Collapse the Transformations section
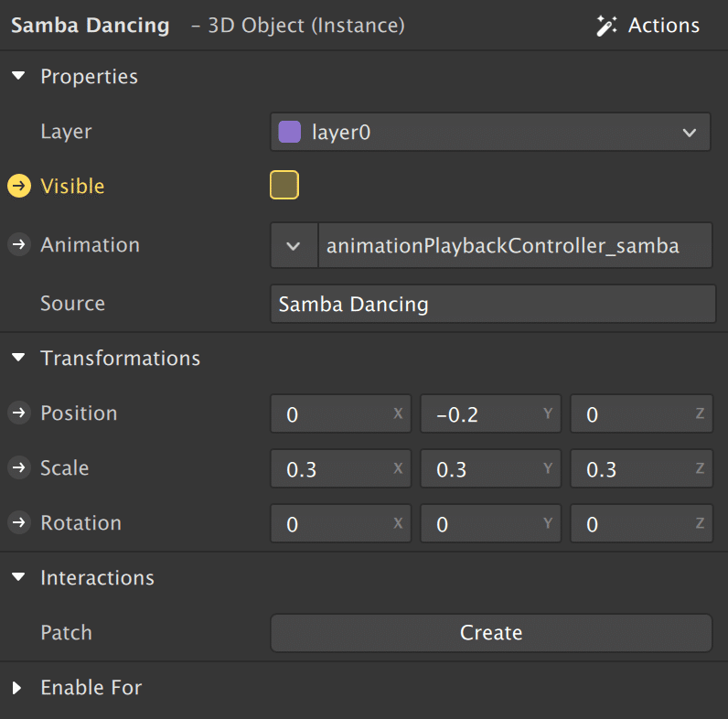This screenshot has height=719, width=728. click(18, 359)
